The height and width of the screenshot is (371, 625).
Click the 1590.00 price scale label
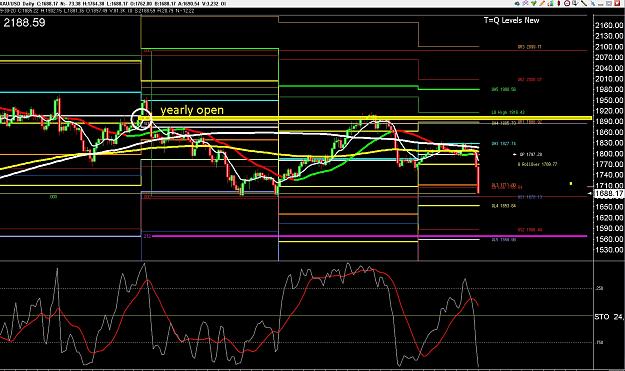[609, 228]
